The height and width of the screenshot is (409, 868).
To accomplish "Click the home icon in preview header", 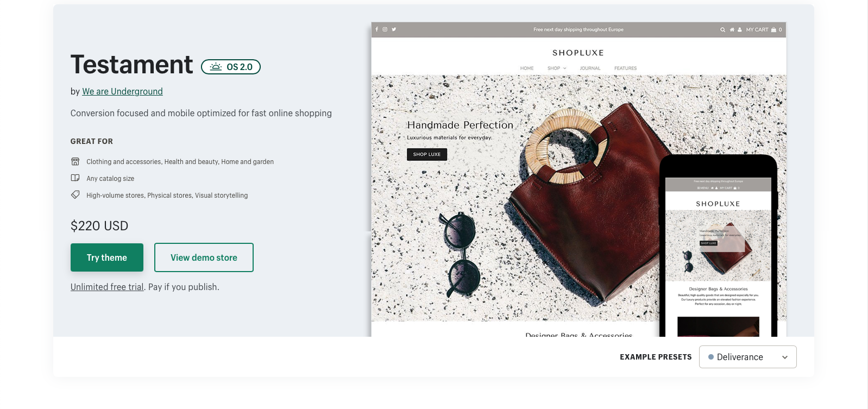I will tap(732, 30).
